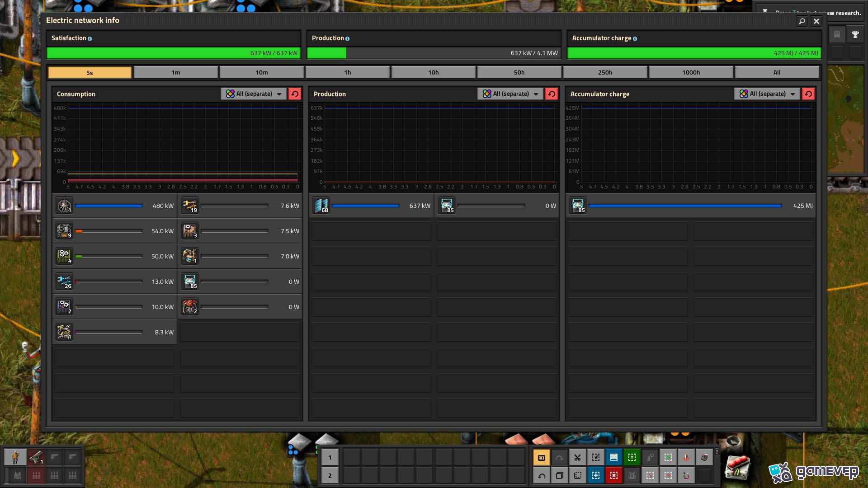Viewport: 868px width, 488px height.
Task: Open Production quality filter dropdown
Action: coord(510,94)
